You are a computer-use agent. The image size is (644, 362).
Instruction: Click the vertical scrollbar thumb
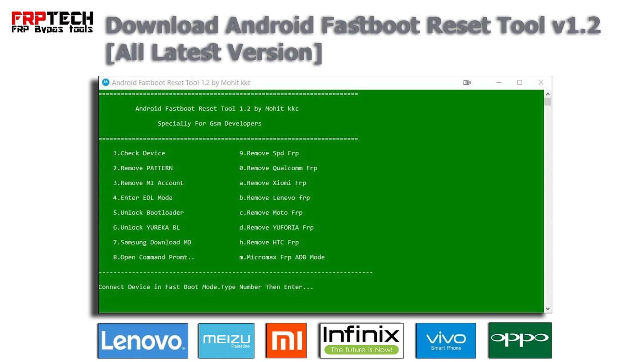tap(548, 102)
